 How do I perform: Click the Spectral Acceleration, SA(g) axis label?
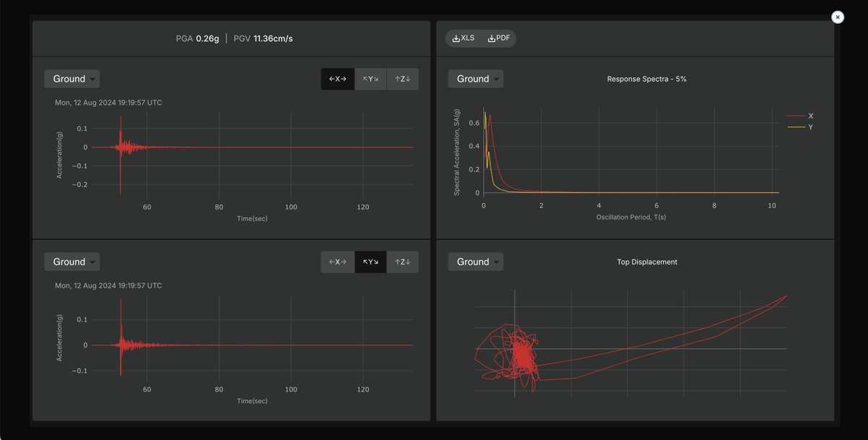[456, 152]
